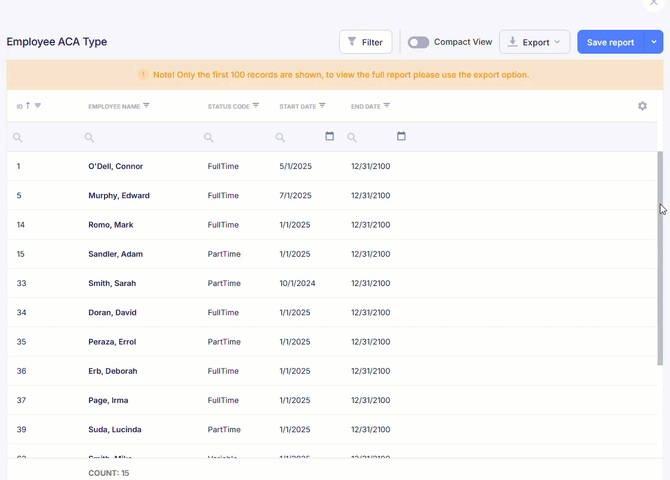Select the Doran, David name
The image size is (670, 480).
tap(112, 312)
